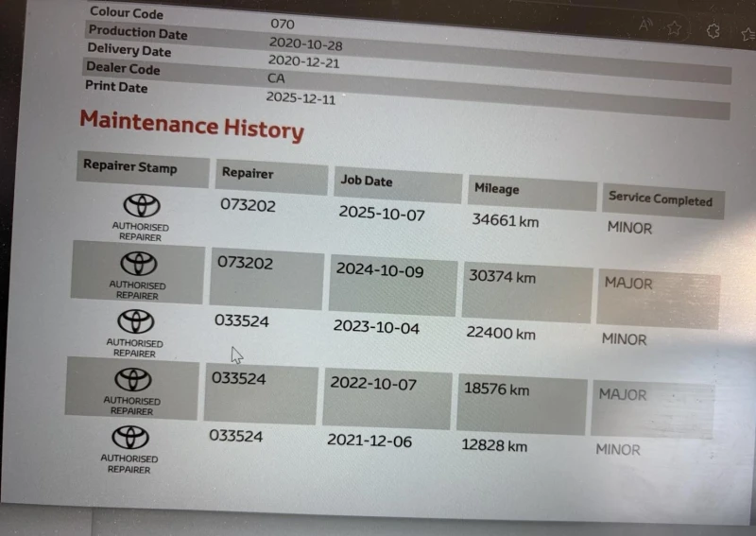Select mileage 12828 km

coord(494,445)
